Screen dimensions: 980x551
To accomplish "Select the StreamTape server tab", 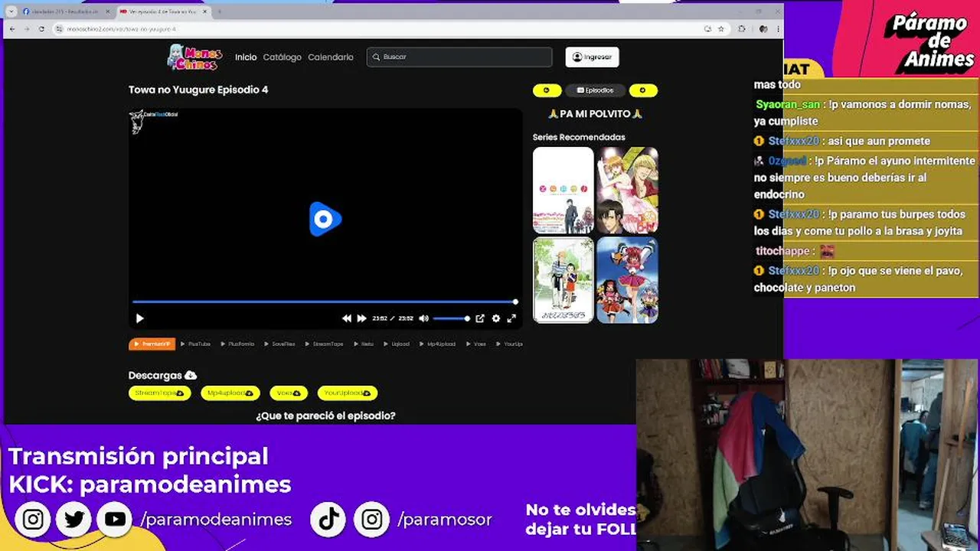I will click(x=323, y=344).
